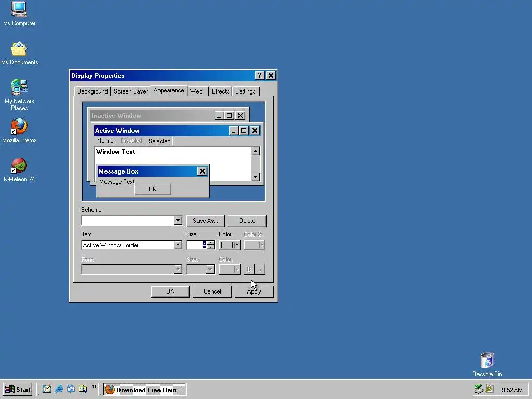Select My Network Places desktop icon
This screenshot has width=532, height=399.
tap(19, 95)
